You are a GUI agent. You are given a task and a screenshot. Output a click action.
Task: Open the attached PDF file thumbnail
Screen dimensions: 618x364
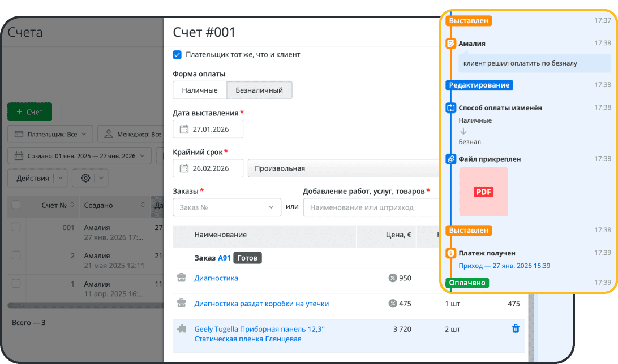point(483,192)
